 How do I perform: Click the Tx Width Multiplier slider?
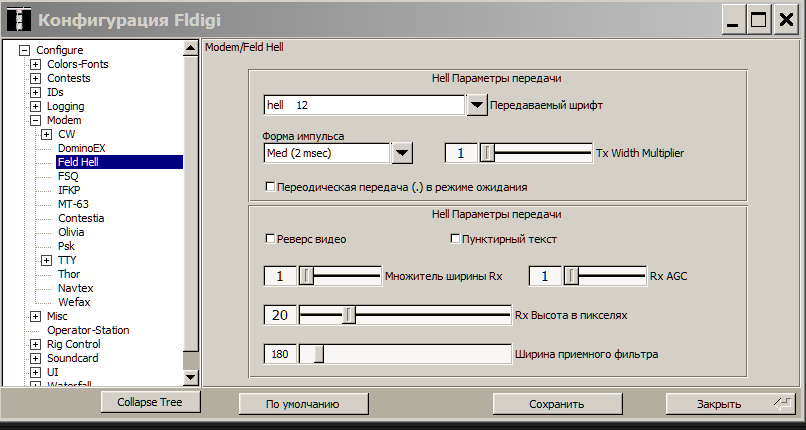tap(535, 153)
